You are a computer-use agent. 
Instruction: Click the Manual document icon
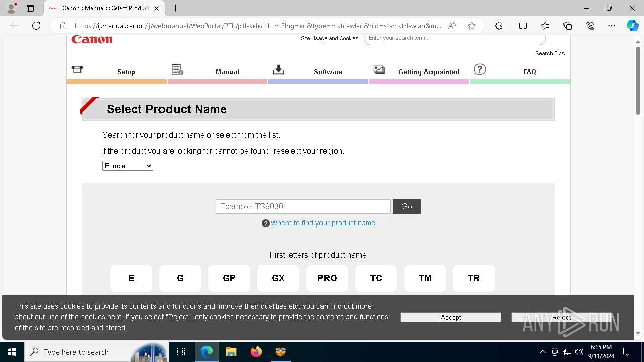point(177,70)
